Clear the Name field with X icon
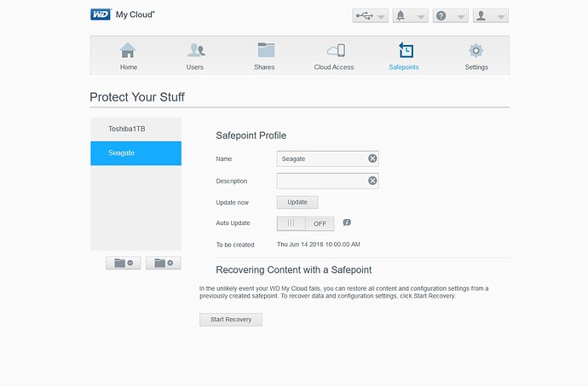The width and height of the screenshot is (588, 387). 372,159
